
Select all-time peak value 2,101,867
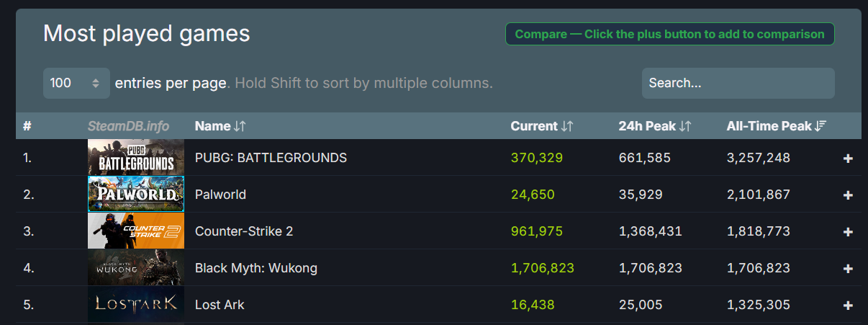759,195
